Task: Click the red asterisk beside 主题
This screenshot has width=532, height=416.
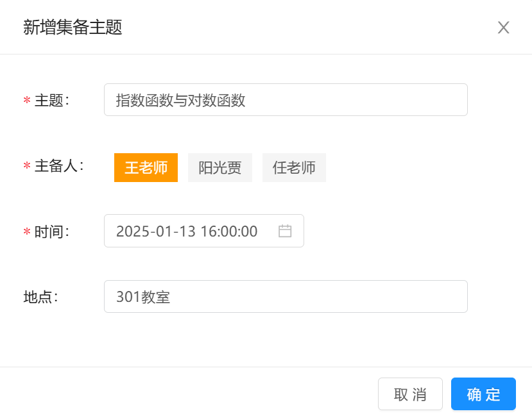Action: (x=27, y=101)
